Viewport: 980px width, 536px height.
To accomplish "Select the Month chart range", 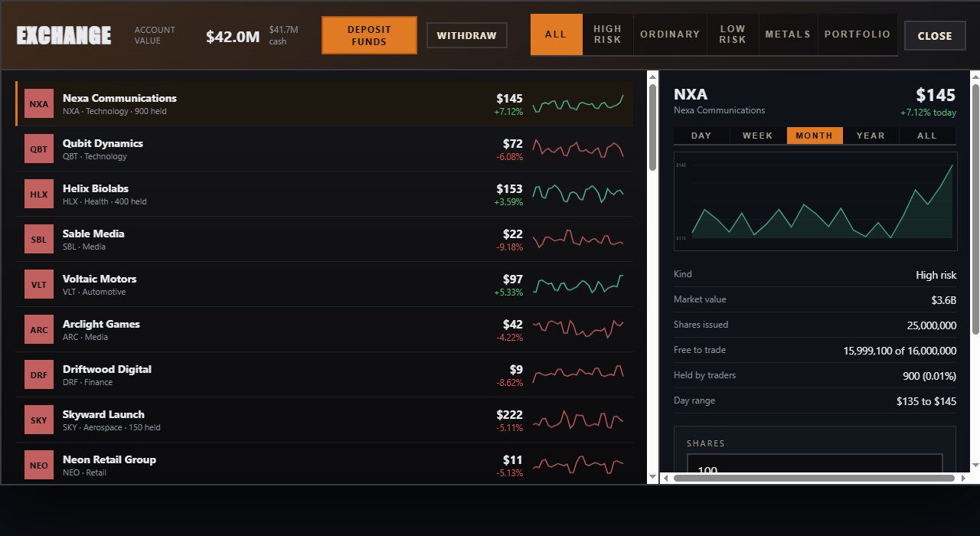I will tap(815, 136).
